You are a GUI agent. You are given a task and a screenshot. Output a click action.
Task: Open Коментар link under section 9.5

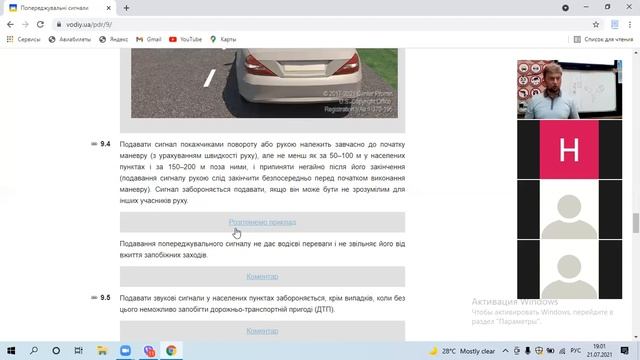[x=262, y=331]
